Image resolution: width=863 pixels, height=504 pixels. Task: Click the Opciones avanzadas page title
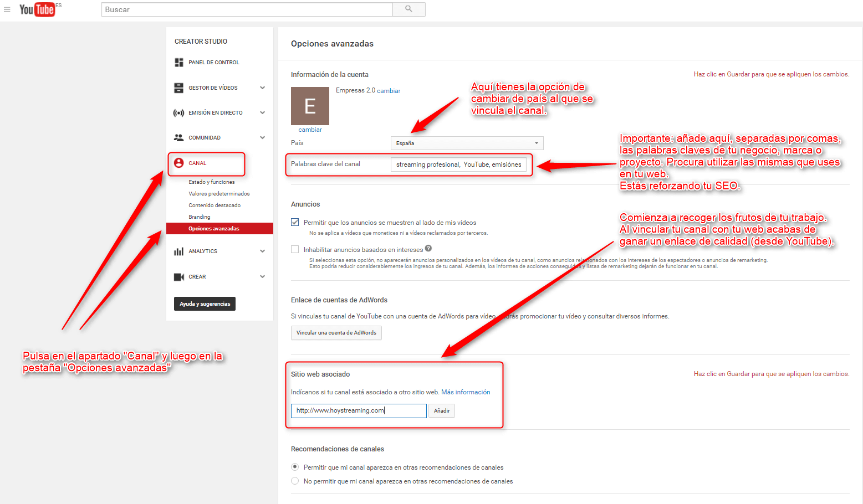pos(332,44)
